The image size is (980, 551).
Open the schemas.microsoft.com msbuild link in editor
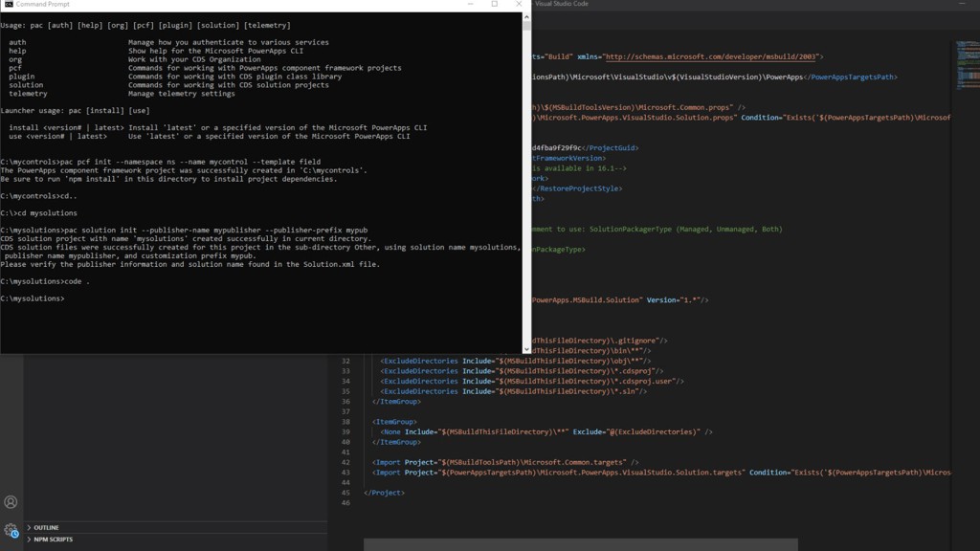pyautogui.click(x=711, y=56)
